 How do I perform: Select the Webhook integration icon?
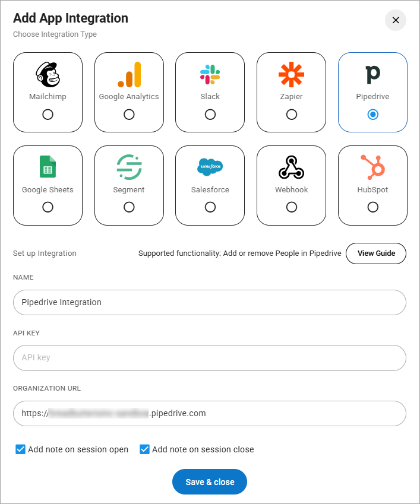coord(291,167)
